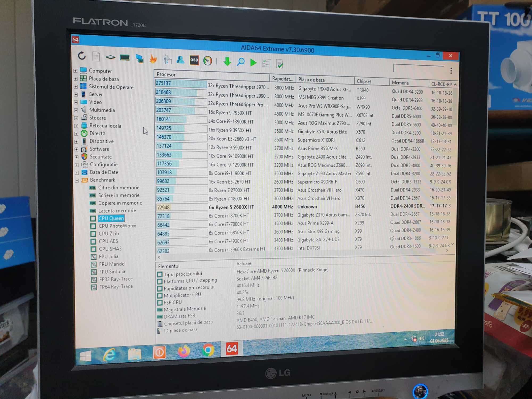Select Copiere in memorie benchmark
The height and width of the screenshot is (399, 532).
[x=120, y=203]
